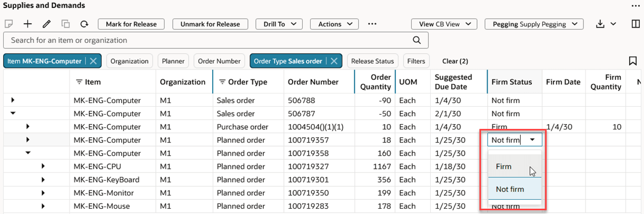
Task: Select Firm from the status list
Action: pyautogui.click(x=503, y=167)
